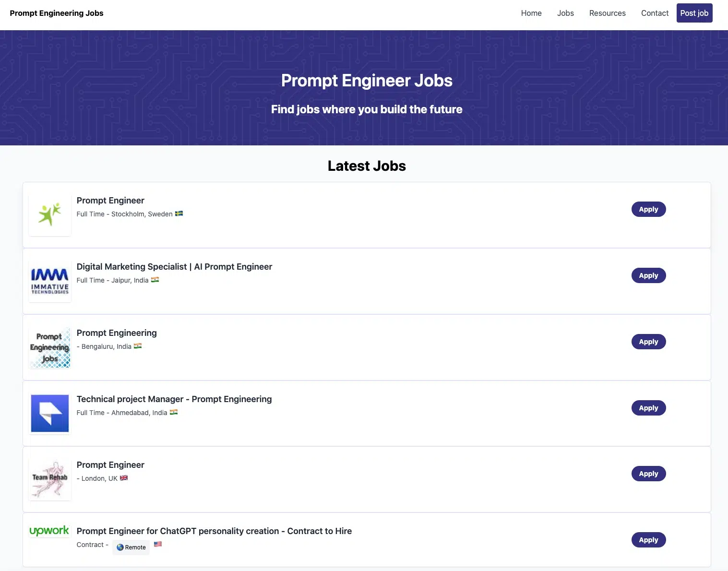Image resolution: width=728 pixels, height=571 pixels.
Task: Click the UK flag beside London
Action: pos(123,478)
